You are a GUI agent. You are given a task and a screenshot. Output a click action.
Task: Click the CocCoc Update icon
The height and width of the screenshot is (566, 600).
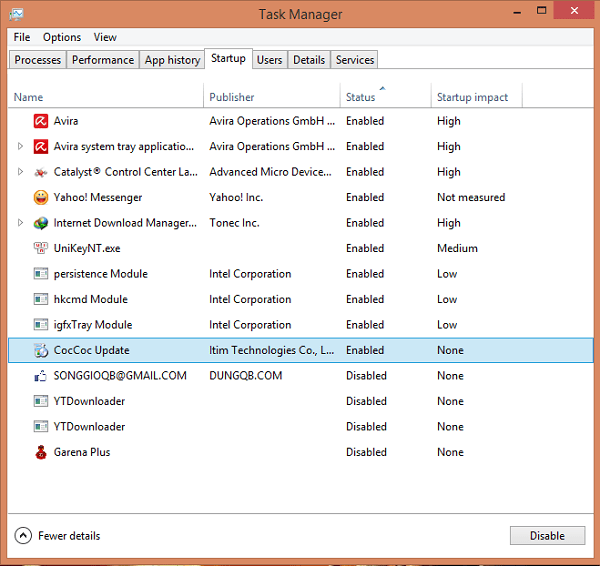point(41,350)
